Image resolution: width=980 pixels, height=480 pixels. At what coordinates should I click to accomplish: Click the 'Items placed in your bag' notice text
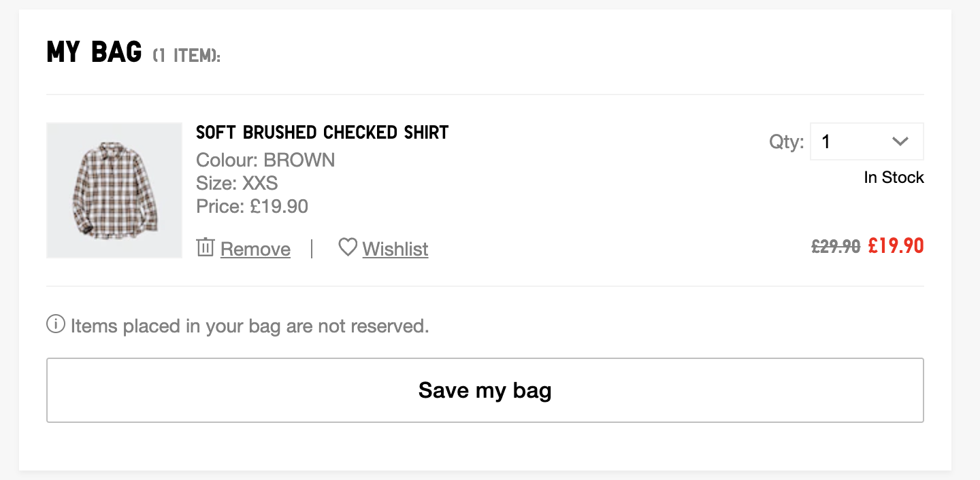tap(250, 326)
